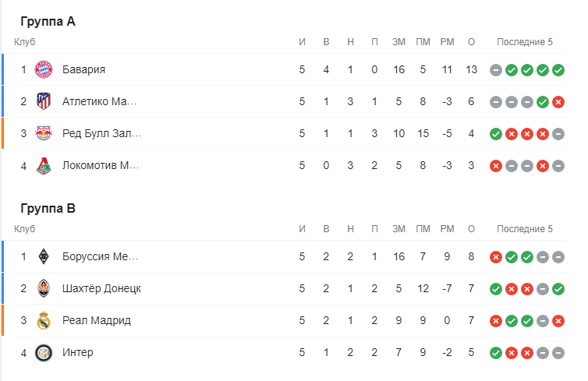This screenshot has width=588, height=381.
Task: Click the Red Bull Salzburg logo
Action: pos(43,133)
